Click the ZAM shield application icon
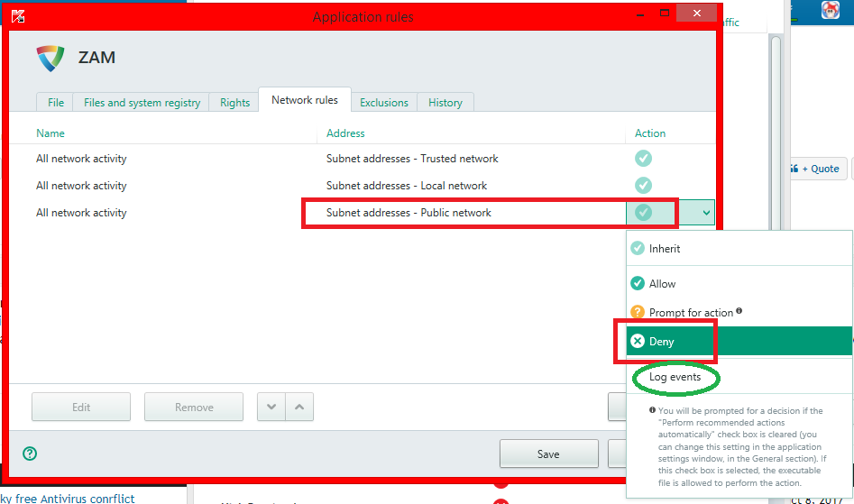 [51, 59]
